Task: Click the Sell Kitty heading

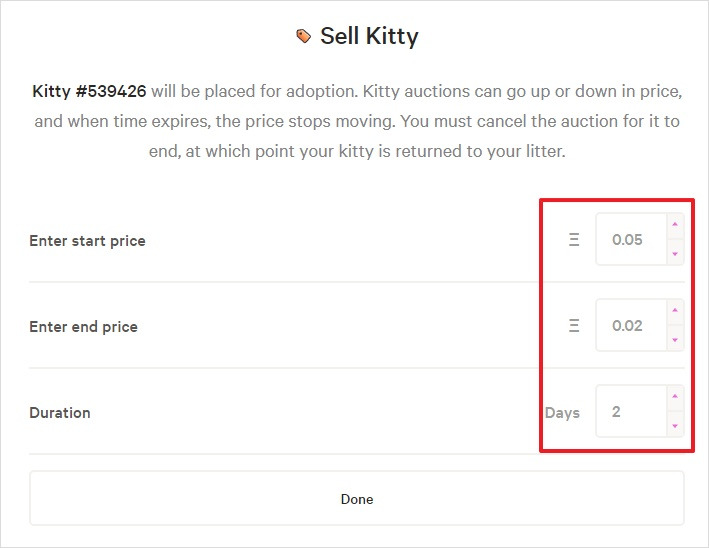Action: click(369, 36)
